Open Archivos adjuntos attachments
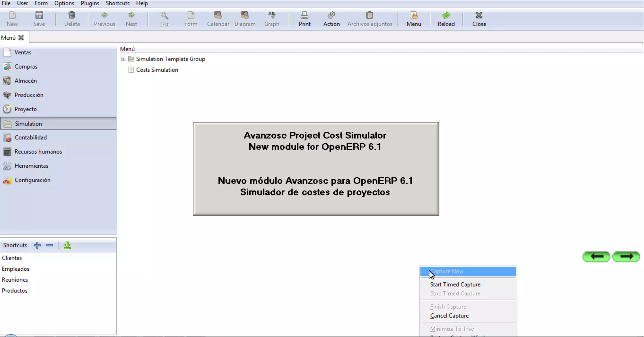 click(370, 19)
